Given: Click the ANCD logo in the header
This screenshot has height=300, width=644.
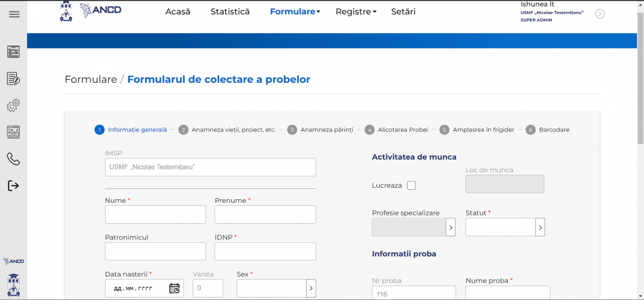Looking at the screenshot, I should coord(101,10).
